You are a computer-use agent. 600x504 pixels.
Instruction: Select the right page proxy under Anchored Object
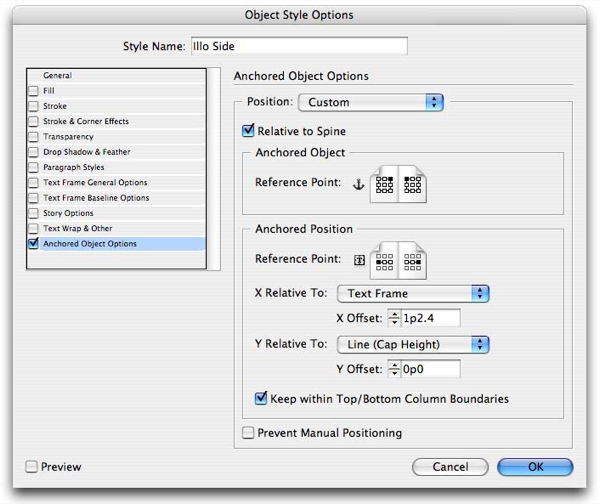(412, 184)
